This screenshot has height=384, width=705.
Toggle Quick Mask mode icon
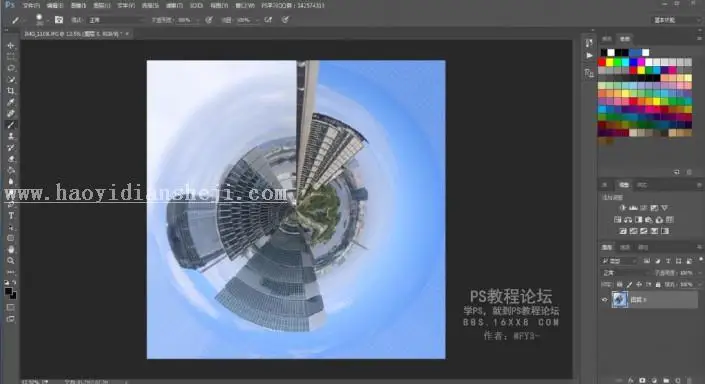coord(11,308)
